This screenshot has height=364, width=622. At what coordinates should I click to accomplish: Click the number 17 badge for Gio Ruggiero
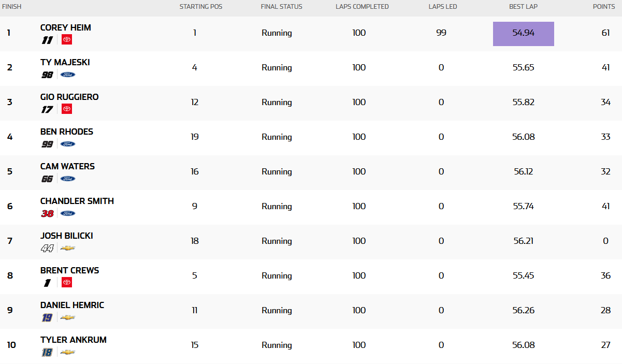[47, 109]
